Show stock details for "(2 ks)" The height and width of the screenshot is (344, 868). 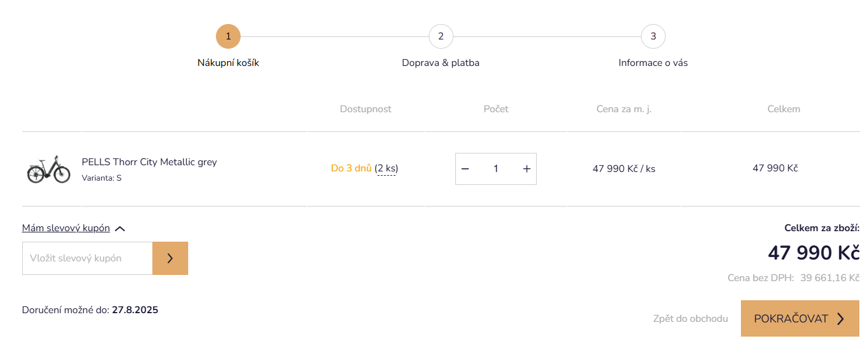click(x=386, y=168)
